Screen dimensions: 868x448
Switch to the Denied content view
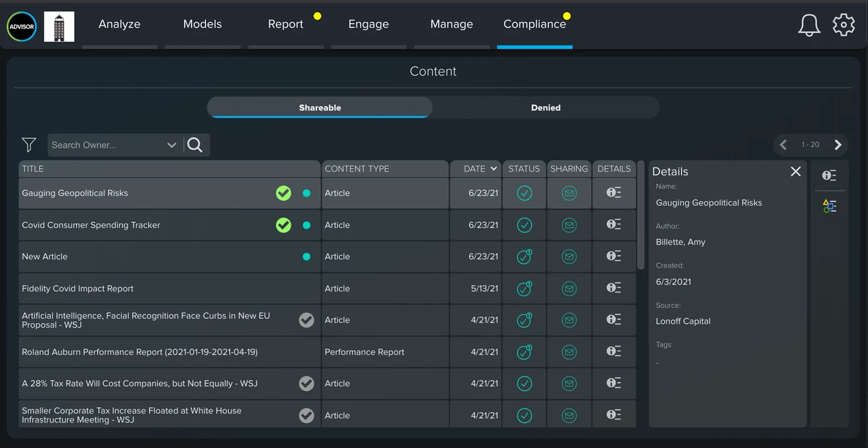click(x=546, y=108)
